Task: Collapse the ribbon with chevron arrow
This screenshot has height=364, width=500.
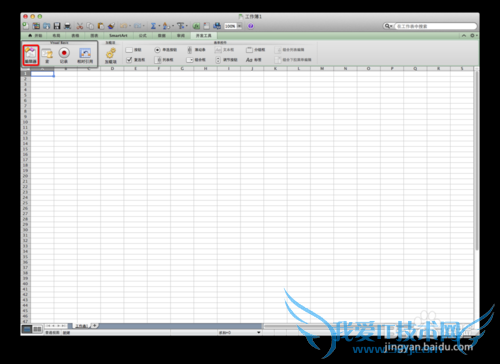Action: point(464,35)
